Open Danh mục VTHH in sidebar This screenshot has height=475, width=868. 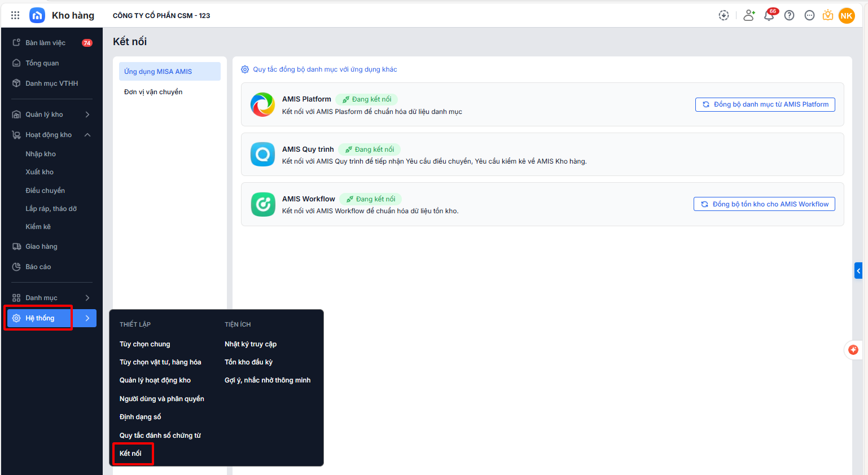click(x=52, y=83)
